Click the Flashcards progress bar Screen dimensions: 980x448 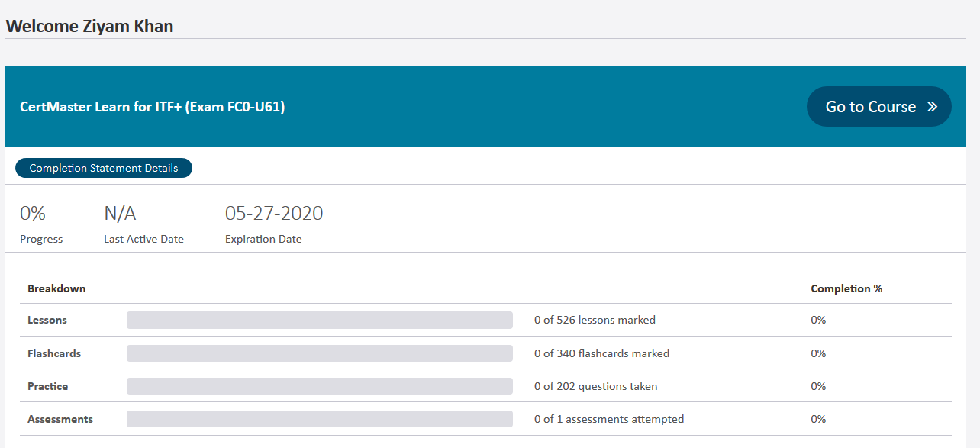pos(319,353)
